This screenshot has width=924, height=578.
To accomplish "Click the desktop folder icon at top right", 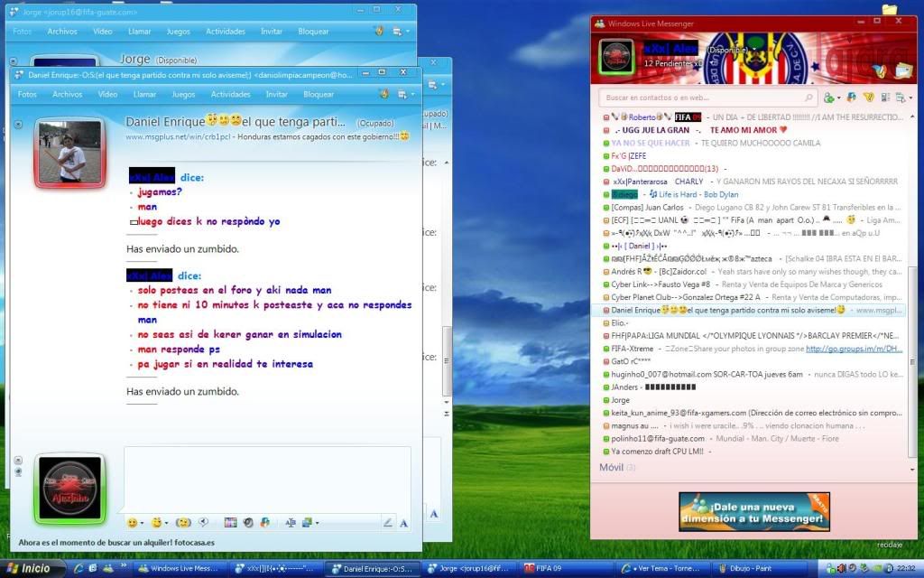I will pyautogui.click(x=889, y=8).
